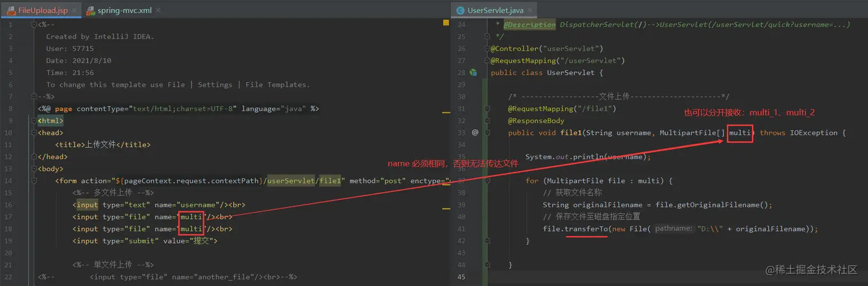Viewport: 868px width, 286px height.
Task: Click the System.out.println(username) statement
Action: [x=588, y=156]
